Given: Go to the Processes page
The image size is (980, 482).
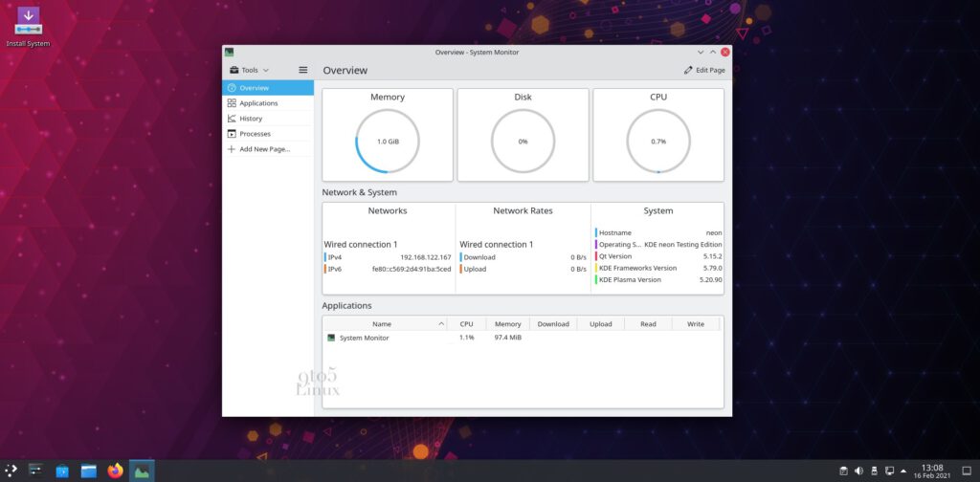Looking at the screenshot, I should point(255,134).
